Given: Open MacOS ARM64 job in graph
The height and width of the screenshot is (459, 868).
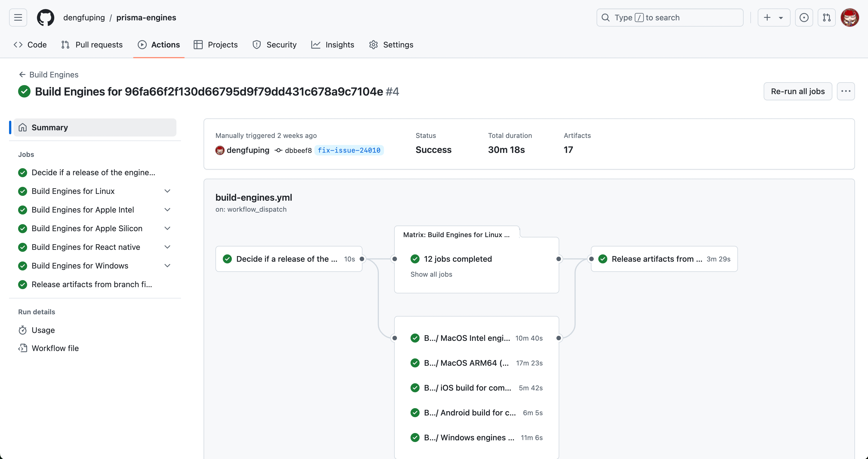Looking at the screenshot, I should point(476,363).
